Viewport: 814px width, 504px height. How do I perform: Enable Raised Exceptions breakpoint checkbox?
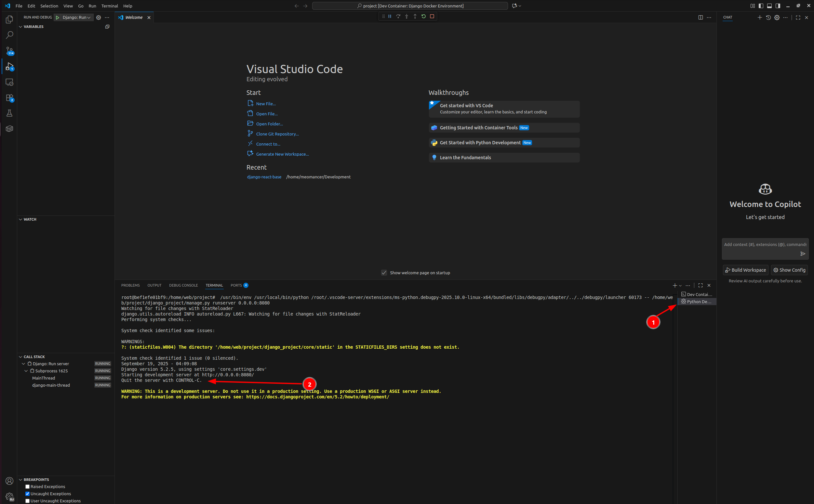[28, 487]
